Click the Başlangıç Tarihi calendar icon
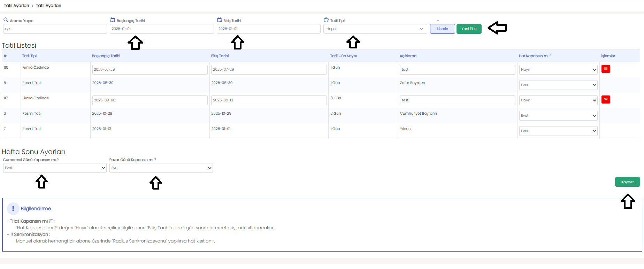The width and height of the screenshot is (644, 269). click(113, 20)
